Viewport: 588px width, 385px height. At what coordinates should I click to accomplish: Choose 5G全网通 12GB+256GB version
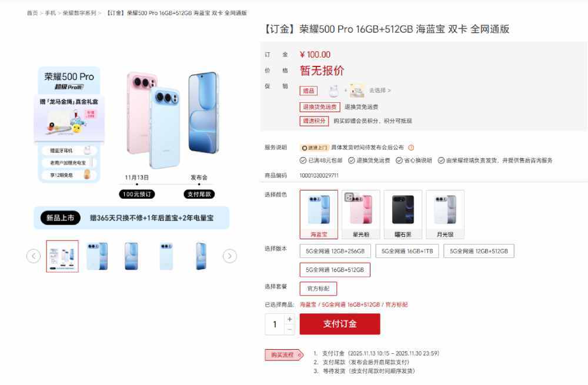click(x=335, y=251)
